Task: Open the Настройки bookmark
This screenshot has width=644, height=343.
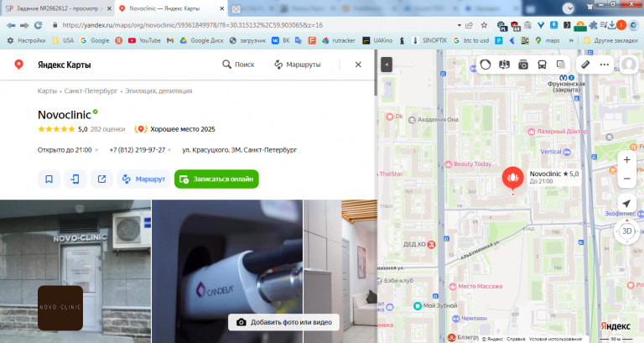Action: [26, 40]
